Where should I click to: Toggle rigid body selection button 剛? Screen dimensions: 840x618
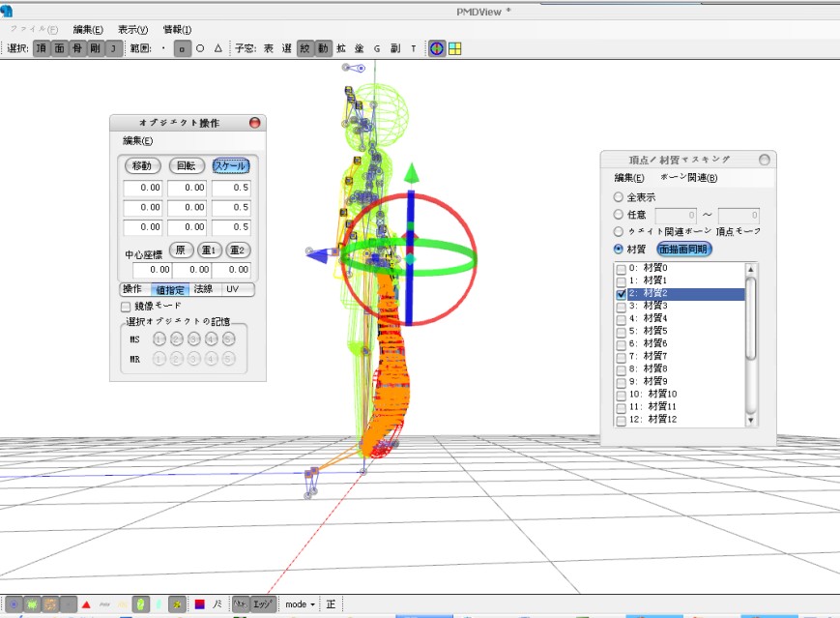pyautogui.click(x=96, y=48)
